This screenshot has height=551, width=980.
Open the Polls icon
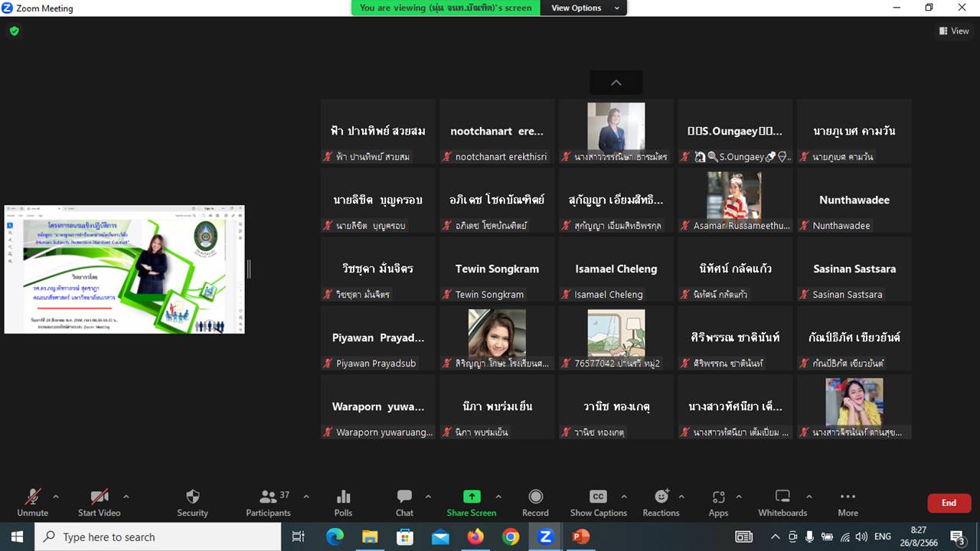coord(343,502)
